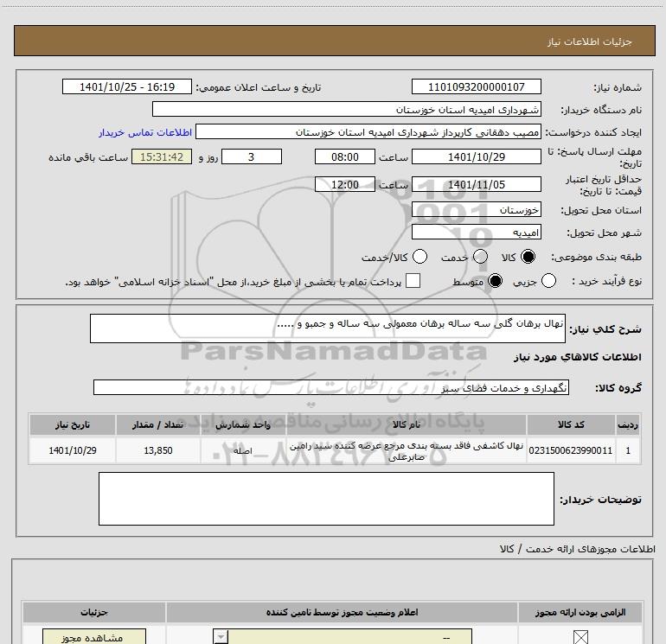
Task: Click the response deadline date 1401/10/29 field
Action: (x=476, y=156)
